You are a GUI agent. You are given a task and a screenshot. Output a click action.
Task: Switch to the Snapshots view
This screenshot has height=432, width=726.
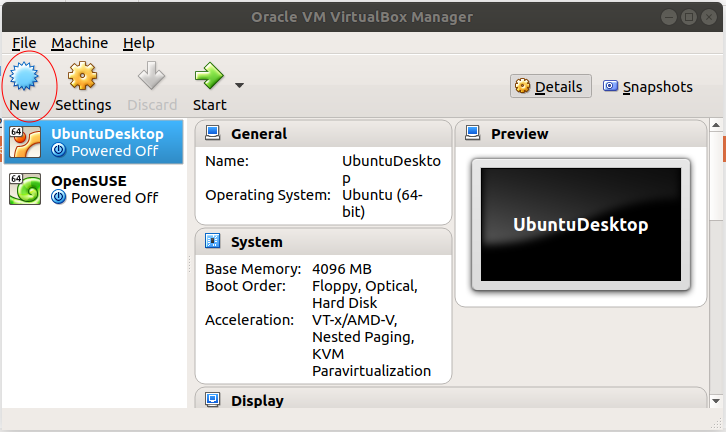click(x=647, y=87)
